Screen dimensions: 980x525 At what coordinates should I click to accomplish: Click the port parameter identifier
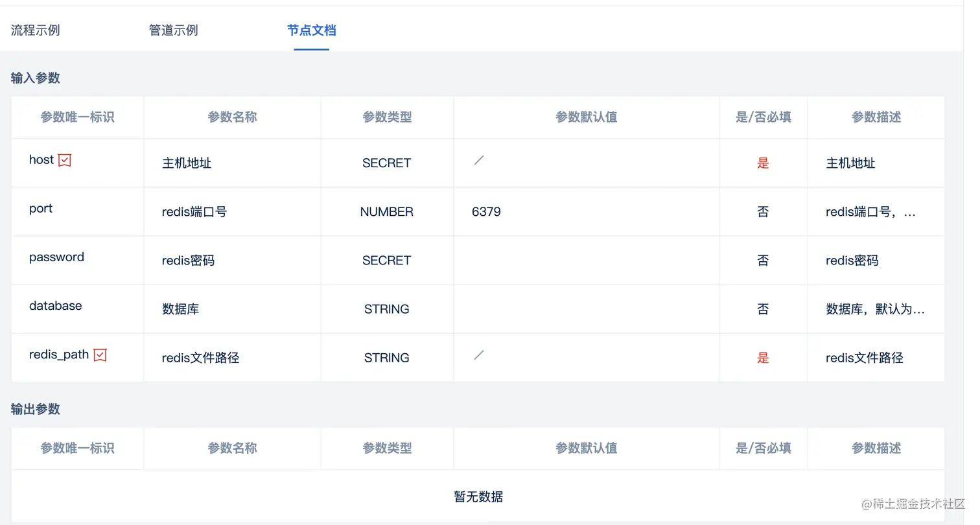[x=41, y=209]
